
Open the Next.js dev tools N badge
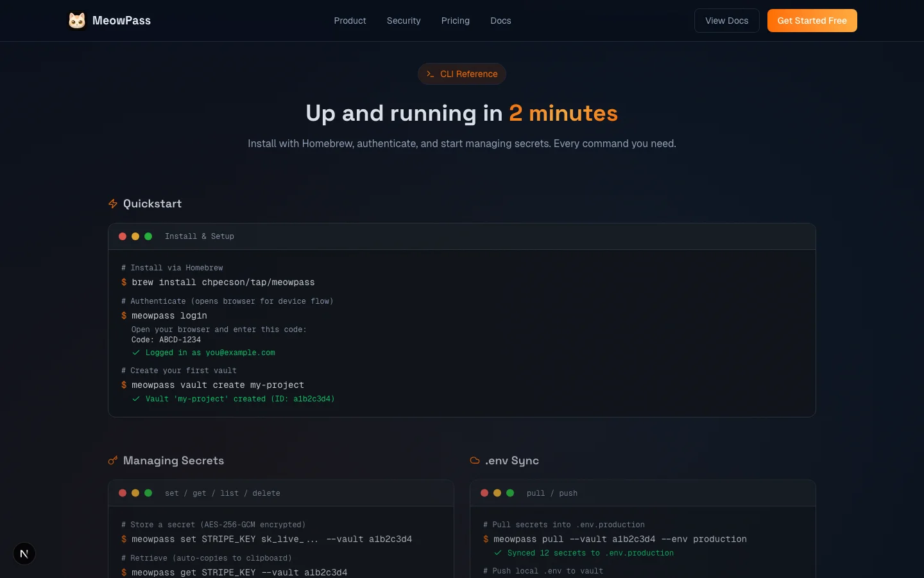click(24, 554)
